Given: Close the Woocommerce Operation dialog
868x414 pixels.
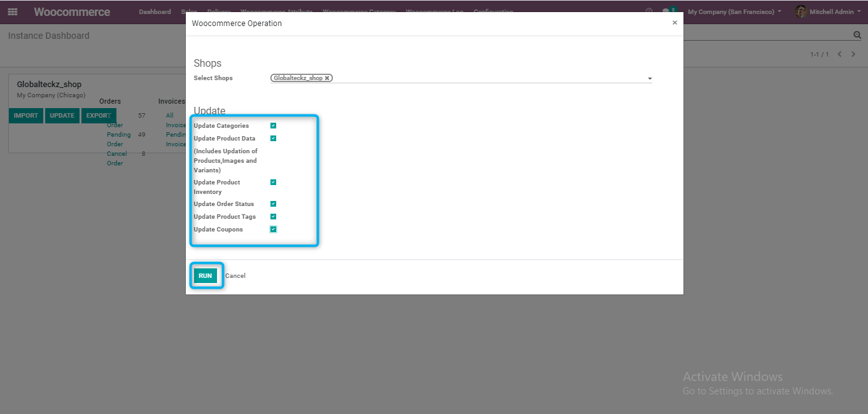Looking at the screenshot, I should pyautogui.click(x=675, y=23).
